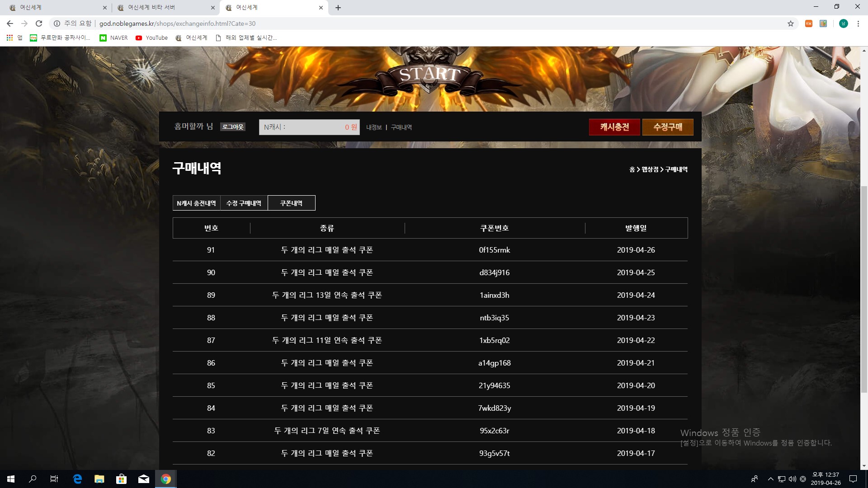Select coupon number 1ainxd3h
This screenshot has width=868, height=488.
pos(495,295)
